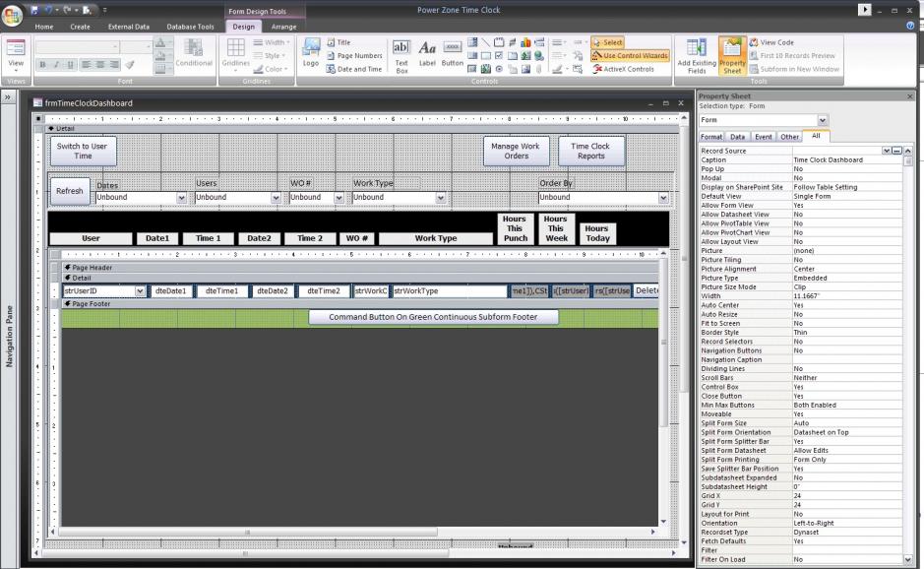The height and width of the screenshot is (569, 924).
Task: Open the Order By combo box dropdown arrow
Action: [663, 198]
